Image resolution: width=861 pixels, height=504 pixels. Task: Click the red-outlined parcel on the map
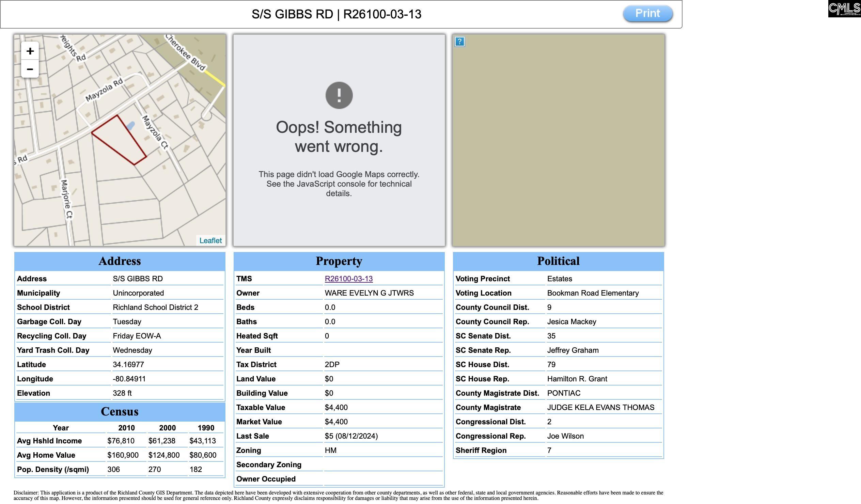[x=120, y=140]
